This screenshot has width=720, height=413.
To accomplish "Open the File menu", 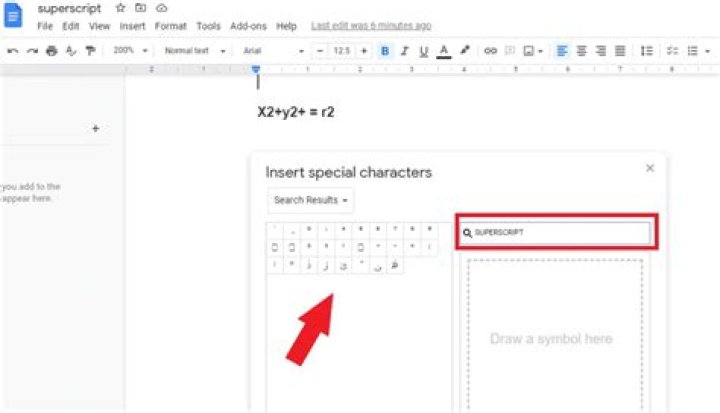I will pos(45,26).
